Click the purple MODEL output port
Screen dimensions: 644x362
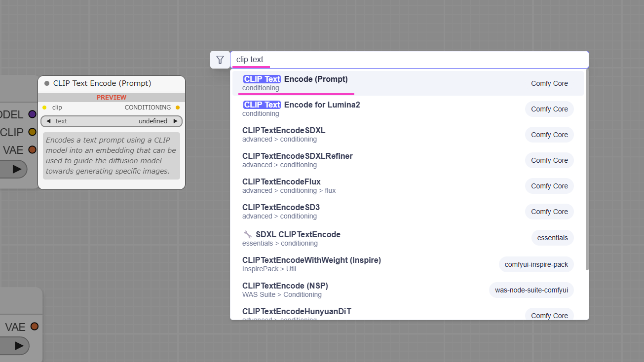click(32, 114)
